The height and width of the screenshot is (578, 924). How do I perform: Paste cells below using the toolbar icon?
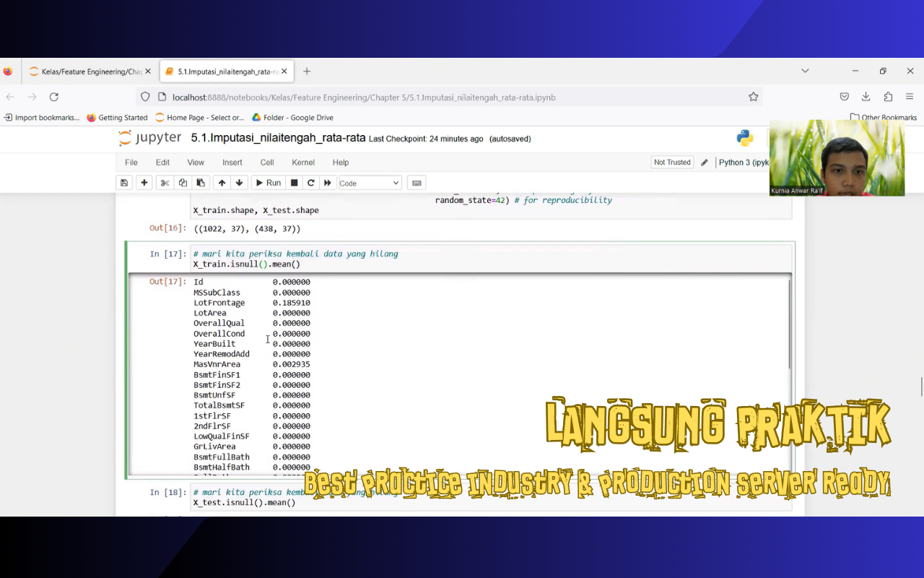201,183
